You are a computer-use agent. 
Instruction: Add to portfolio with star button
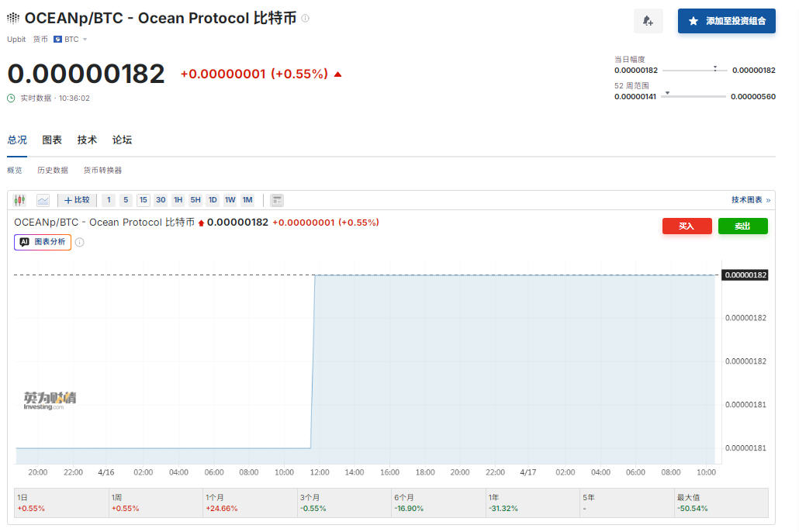tap(727, 21)
